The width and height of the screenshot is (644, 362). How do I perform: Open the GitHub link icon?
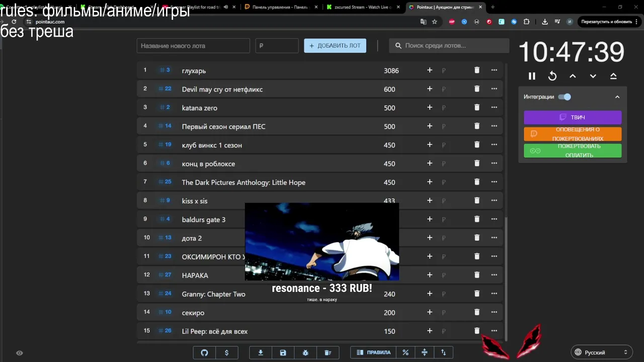click(x=204, y=352)
